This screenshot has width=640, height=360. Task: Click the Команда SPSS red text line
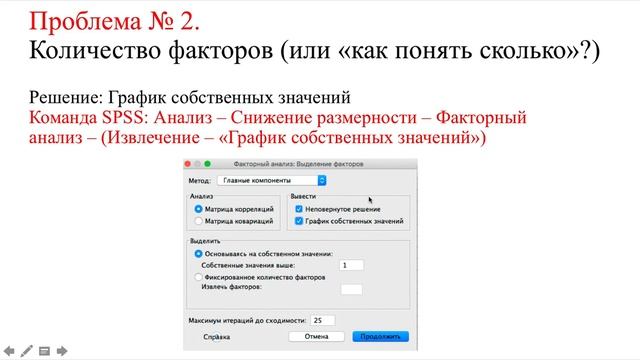[278, 127]
